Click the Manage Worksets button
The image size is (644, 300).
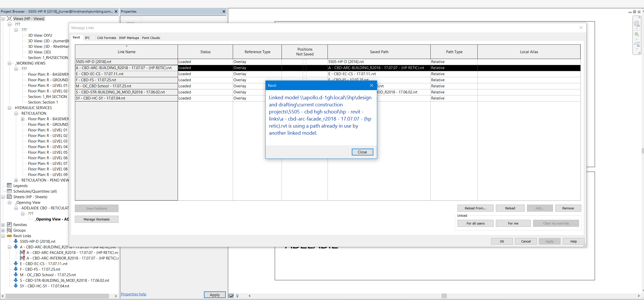pyautogui.click(x=97, y=219)
